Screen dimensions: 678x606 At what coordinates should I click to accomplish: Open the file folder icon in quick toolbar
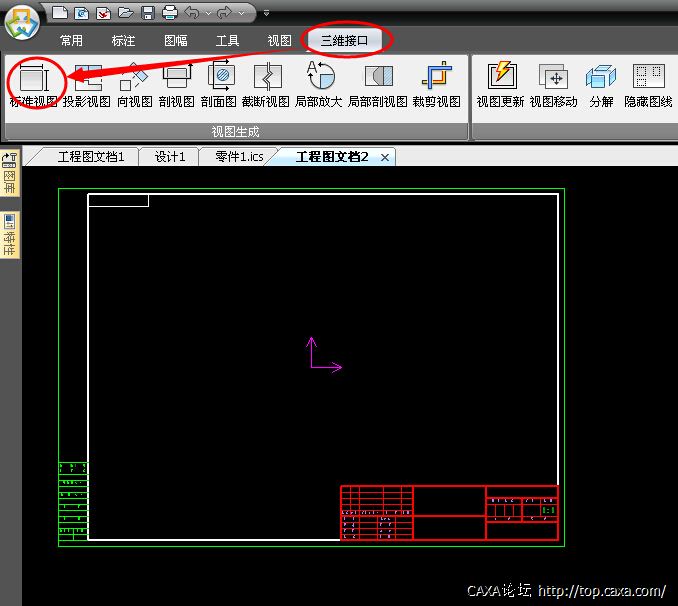click(125, 13)
